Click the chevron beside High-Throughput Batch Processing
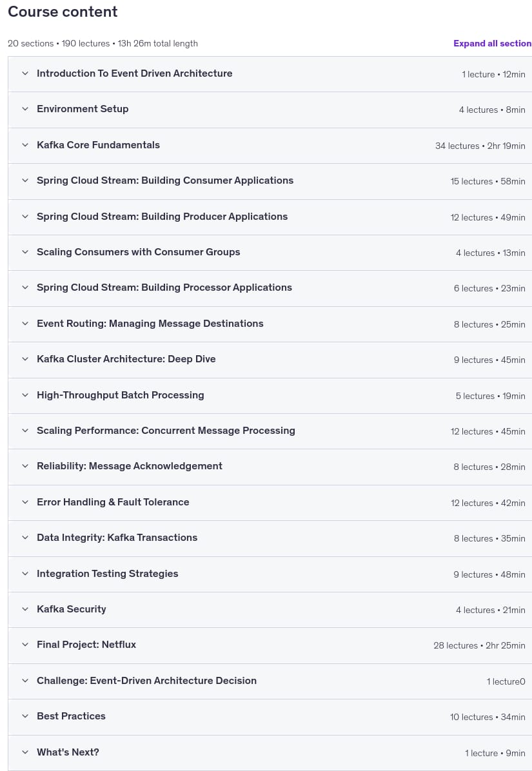The width and height of the screenshot is (532, 771). 25,395
